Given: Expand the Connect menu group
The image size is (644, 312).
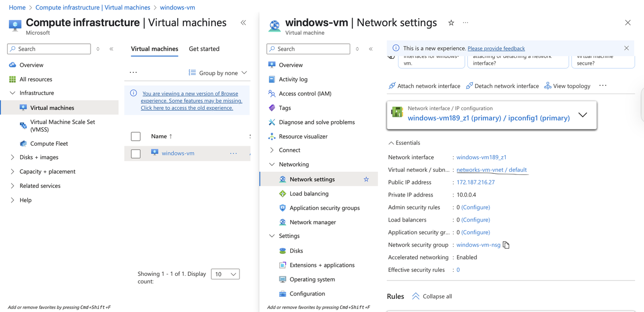Looking at the screenshot, I should pos(272,150).
